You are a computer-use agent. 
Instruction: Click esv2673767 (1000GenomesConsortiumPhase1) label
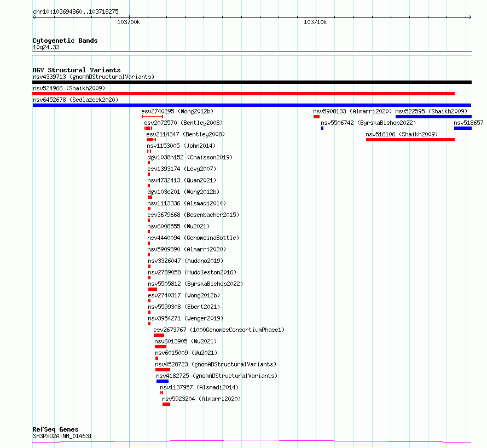[x=219, y=330]
